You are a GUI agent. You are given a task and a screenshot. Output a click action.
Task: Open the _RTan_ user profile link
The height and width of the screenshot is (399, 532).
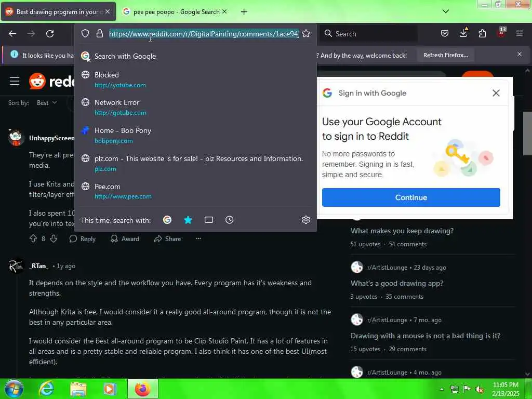point(38,266)
